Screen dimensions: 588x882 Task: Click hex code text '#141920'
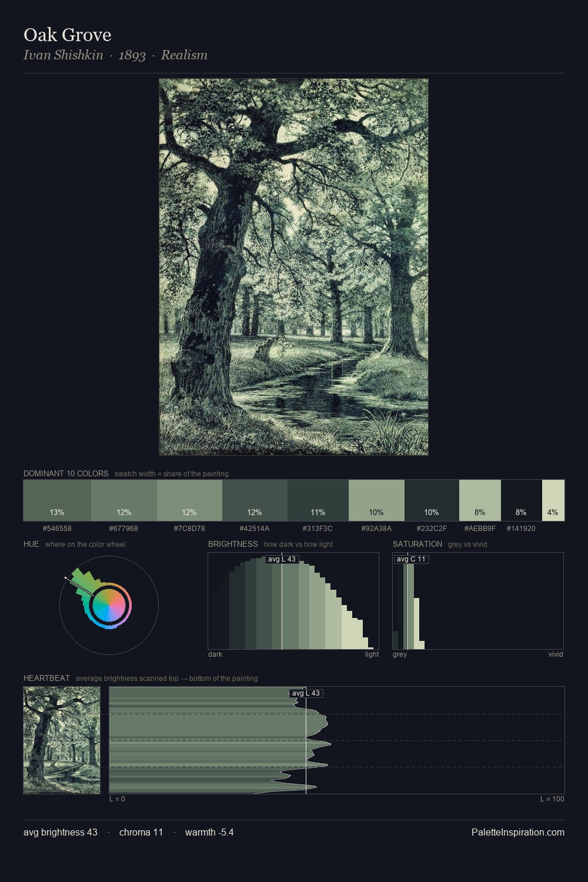click(521, 528)
